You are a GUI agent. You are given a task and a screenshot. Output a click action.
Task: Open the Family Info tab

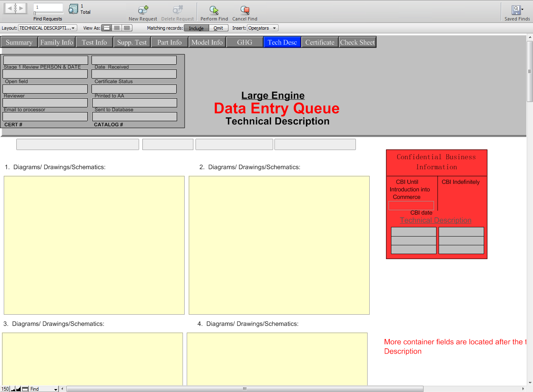click(57, 42)
